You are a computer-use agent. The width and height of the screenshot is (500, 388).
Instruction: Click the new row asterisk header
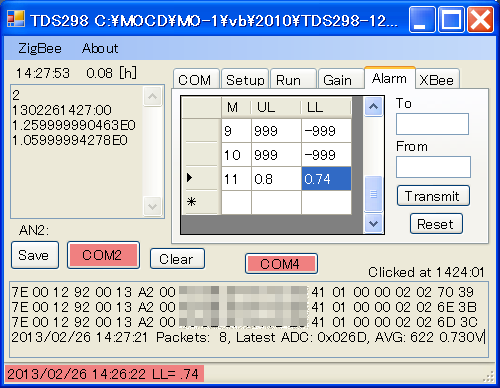click(201, 203)
